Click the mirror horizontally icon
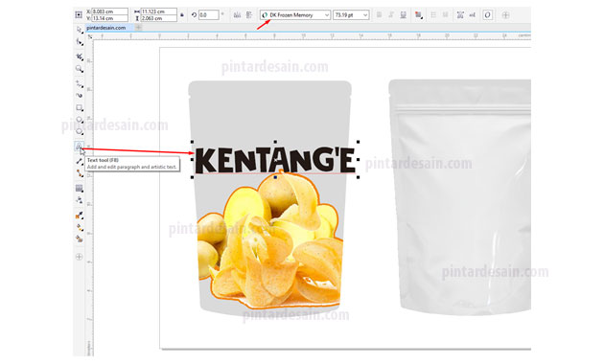Screen dimensions: 604x364 [238, 14]
